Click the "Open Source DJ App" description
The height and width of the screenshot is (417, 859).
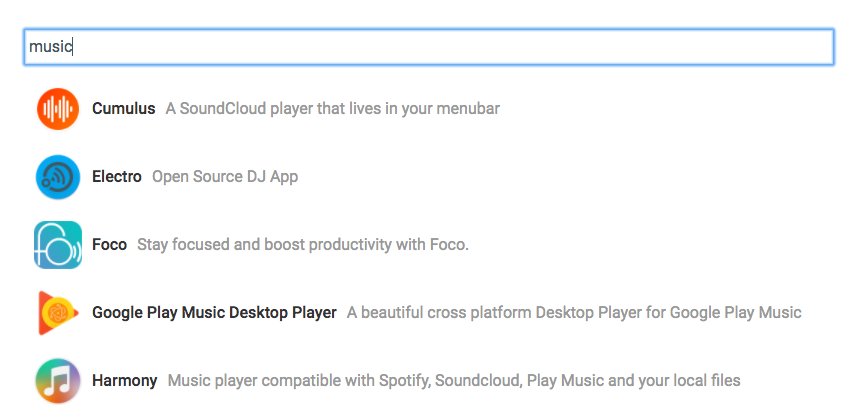point(225,177)
